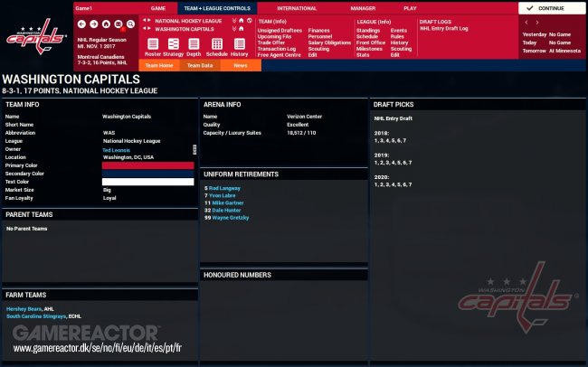This screenshot has height=367, width=588.
Task: Click the Team Info panel scroll handle
Action: (x=194, y=149)
